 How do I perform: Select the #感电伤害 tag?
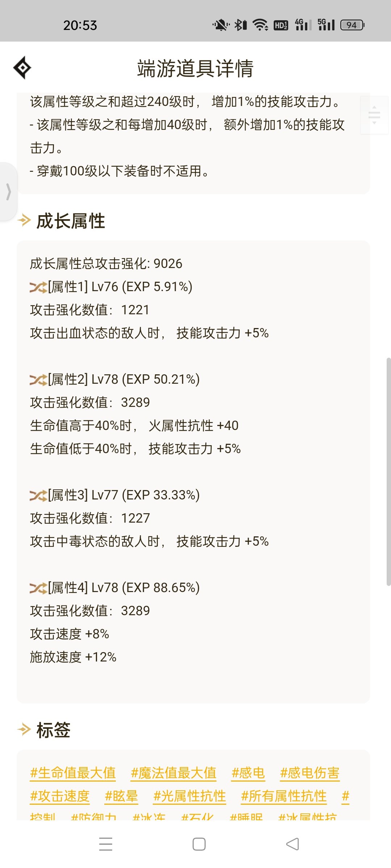tap(310, 773)
